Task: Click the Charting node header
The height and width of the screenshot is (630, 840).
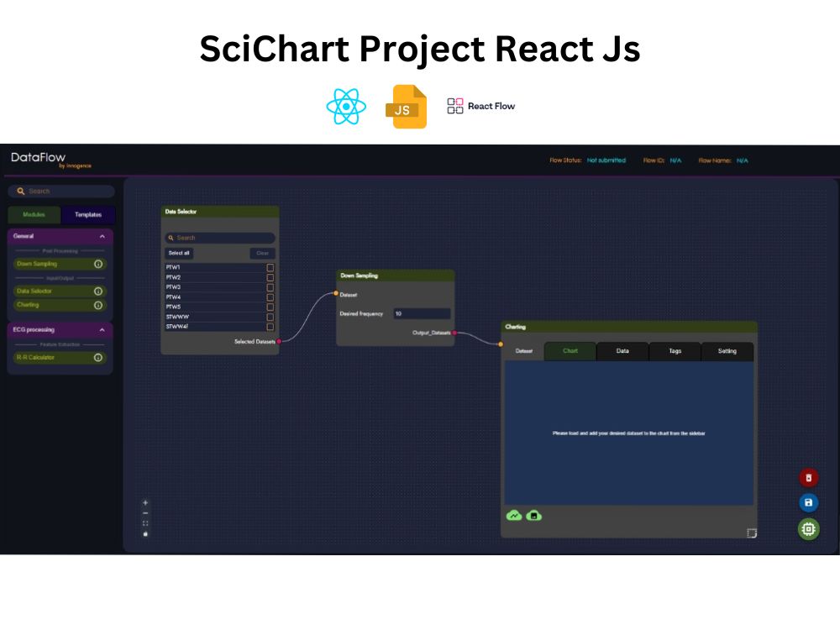Action: tap(629, 327)
